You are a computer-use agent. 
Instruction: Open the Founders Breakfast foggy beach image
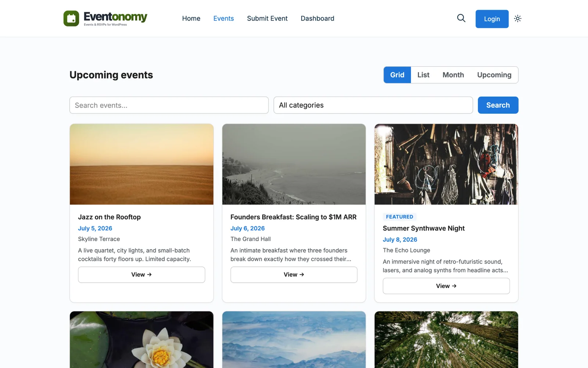click(x=294, y=164)
